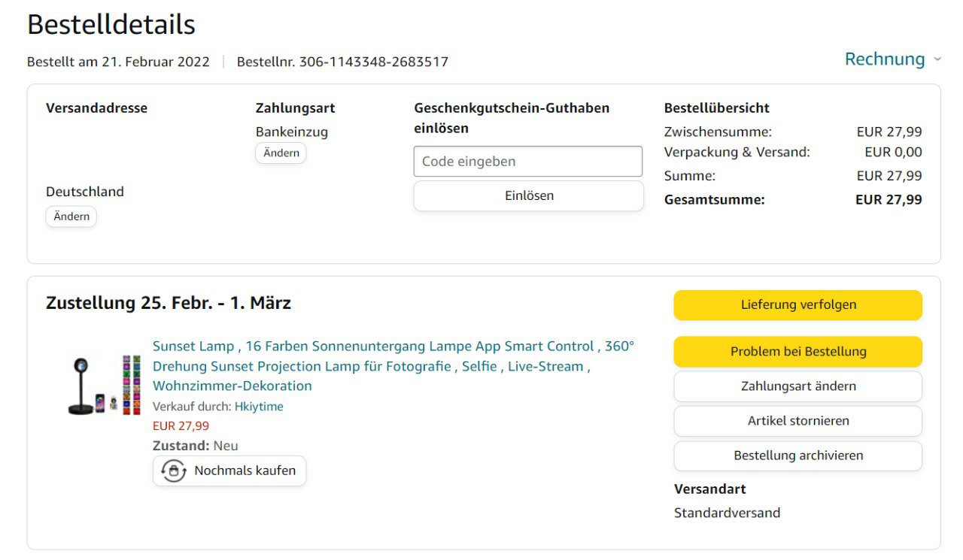Click the red item price EUR 27,99
The image size is (963, 560).
[x=181, y=426]
